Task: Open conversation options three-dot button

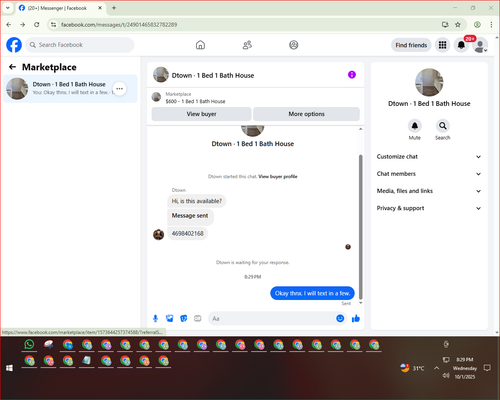Action: coord(120,89)
